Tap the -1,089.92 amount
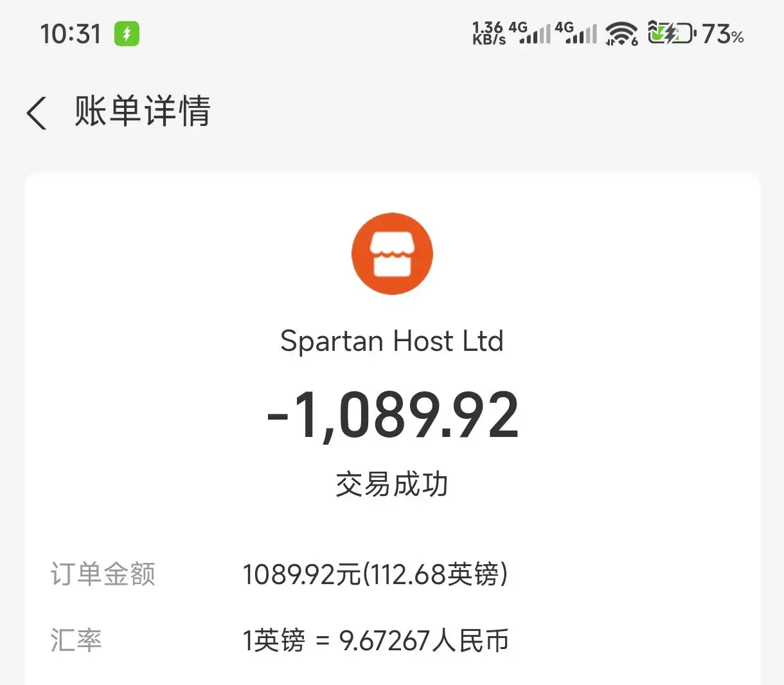The image size is (784, 685). pyautogui.click(x=392, y=416)
